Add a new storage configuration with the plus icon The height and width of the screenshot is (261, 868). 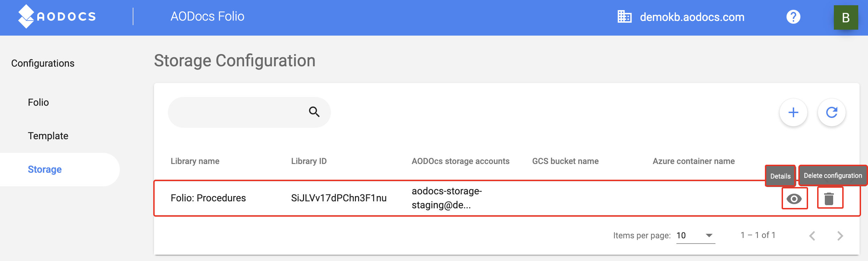point(793,112)
